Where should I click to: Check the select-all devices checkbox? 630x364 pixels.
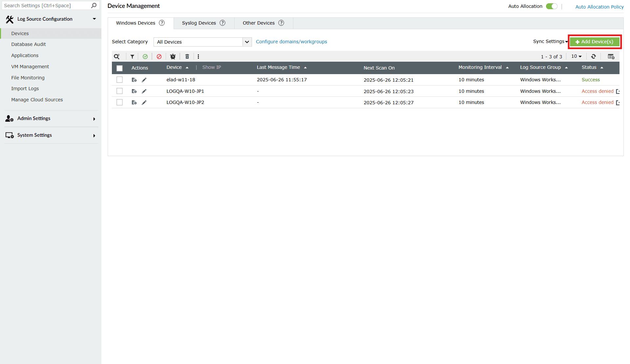pos(119,68)
